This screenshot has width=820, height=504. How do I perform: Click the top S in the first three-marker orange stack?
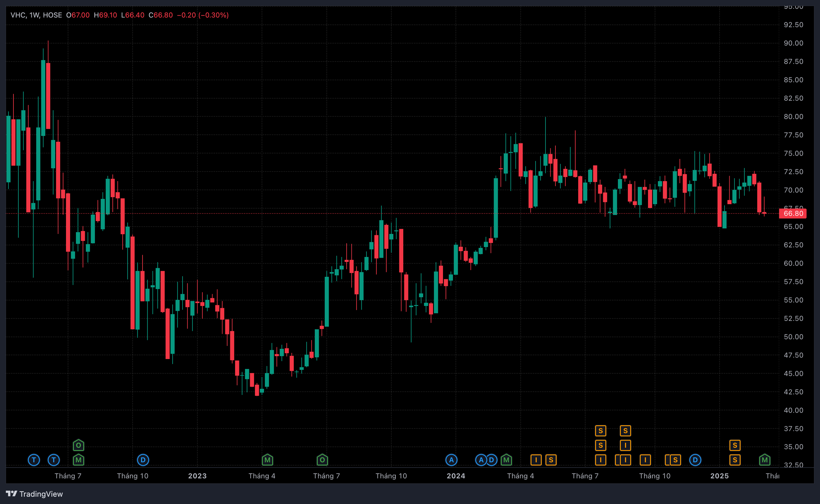click(x=601, y=431)
